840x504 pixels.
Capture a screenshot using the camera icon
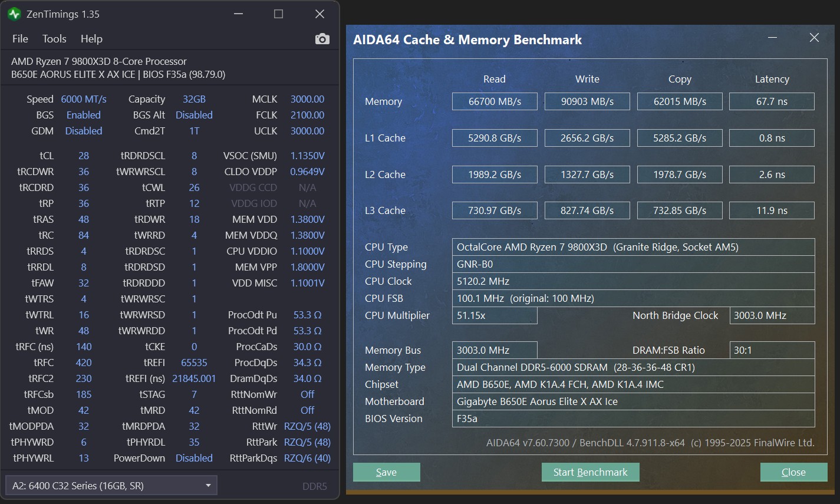pos(322,38)
